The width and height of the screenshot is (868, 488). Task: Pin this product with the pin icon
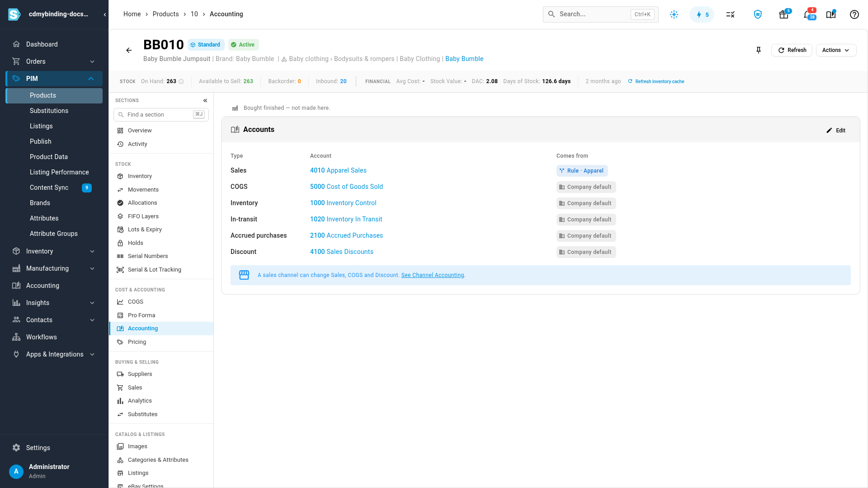[x=759, y=50]
